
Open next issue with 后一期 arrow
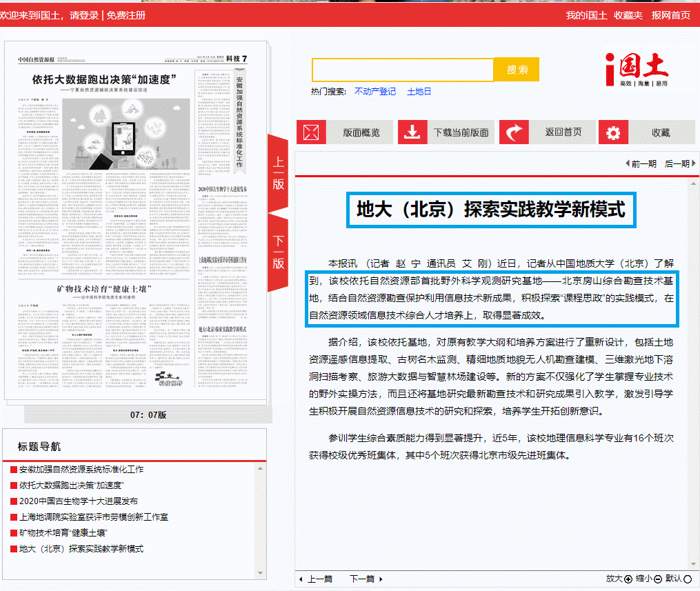pyautogui.click(x=680, y=163)
